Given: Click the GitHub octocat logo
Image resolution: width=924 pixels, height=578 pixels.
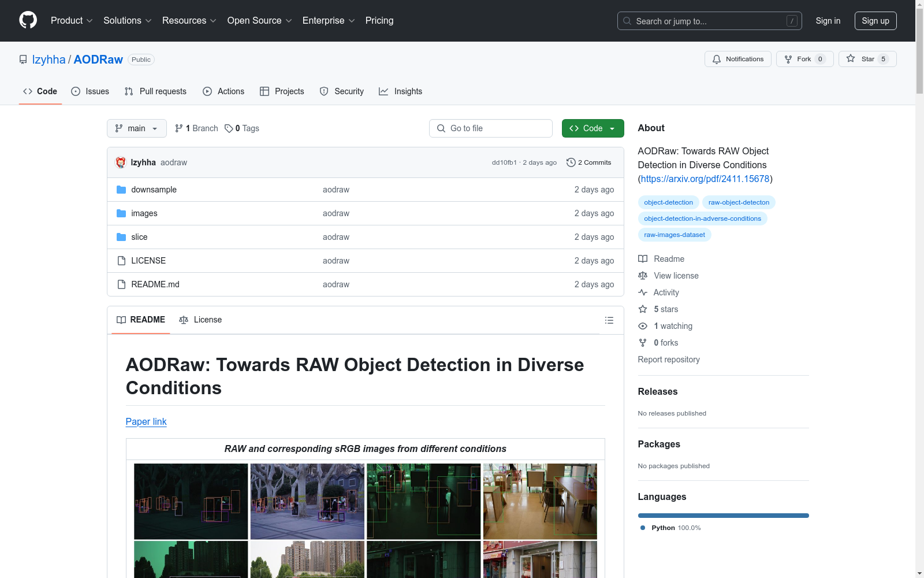Looking at the screenshot, I should 28,20.
